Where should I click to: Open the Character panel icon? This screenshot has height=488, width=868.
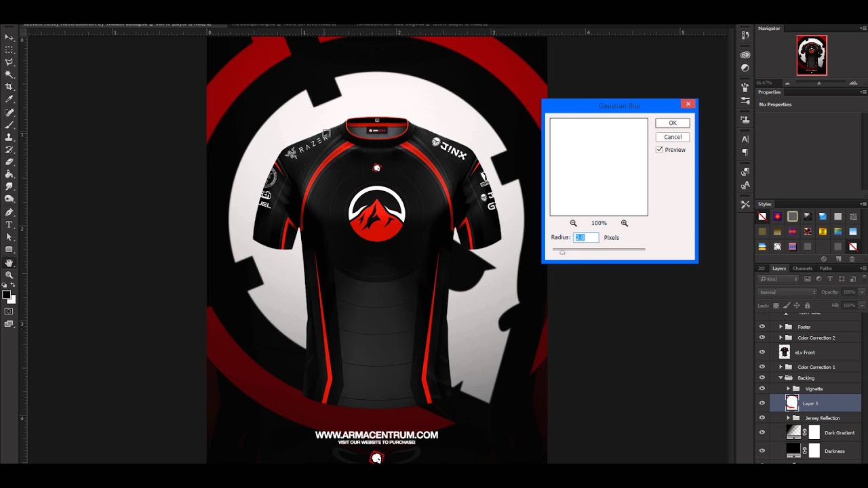coord(745,139)
